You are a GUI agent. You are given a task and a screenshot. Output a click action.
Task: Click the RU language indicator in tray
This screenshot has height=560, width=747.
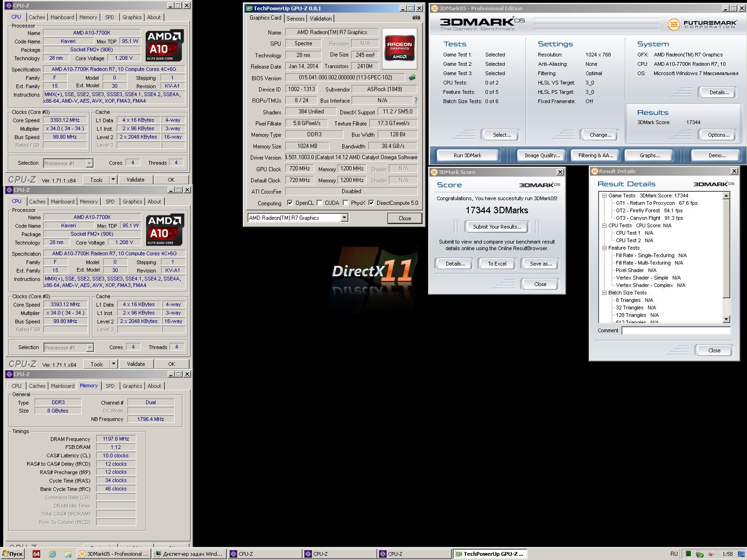pyautogui.click(x=674, y=554)
